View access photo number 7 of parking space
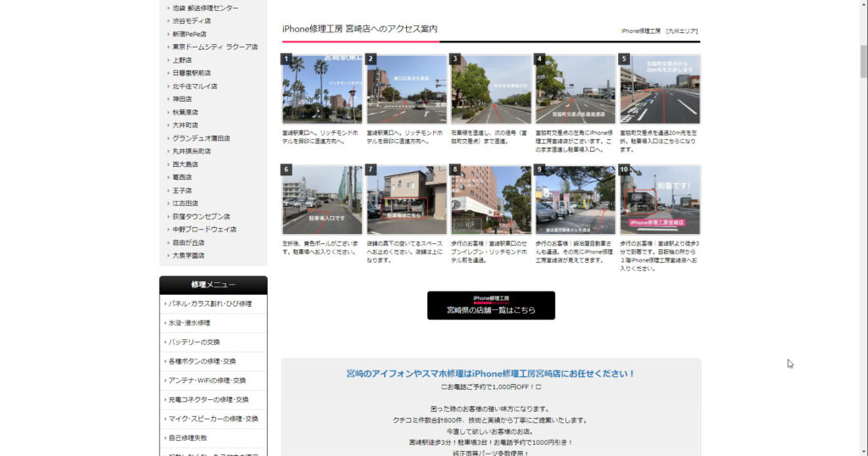The image size is (868, 456). pos(406,200)
